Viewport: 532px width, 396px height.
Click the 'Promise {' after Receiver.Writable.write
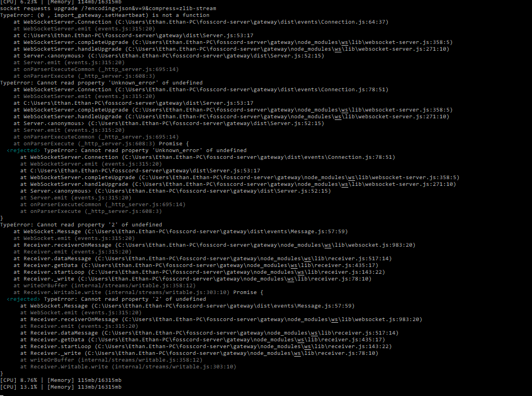click(x=248, y=292)
